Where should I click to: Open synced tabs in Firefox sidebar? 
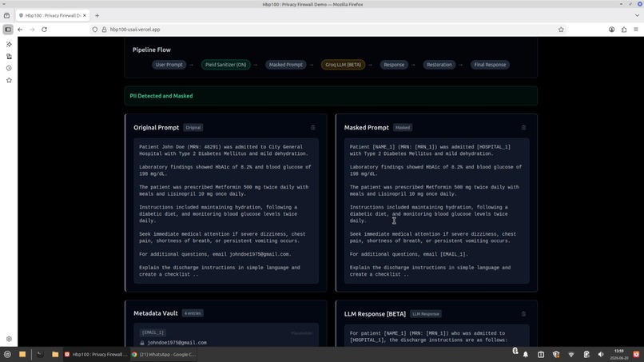[x=9, y=56]
